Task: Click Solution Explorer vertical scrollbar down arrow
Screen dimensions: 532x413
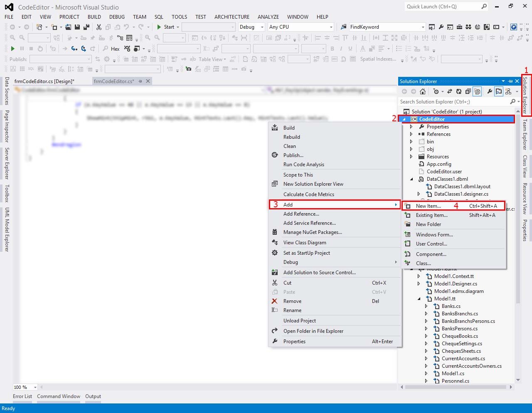Action: [518, 380]
